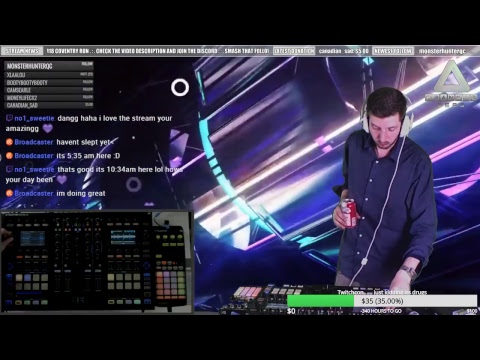Click the Broadcaster name on 'its 5:35 am here'
The image size is (480, 360).
[34, 156]
